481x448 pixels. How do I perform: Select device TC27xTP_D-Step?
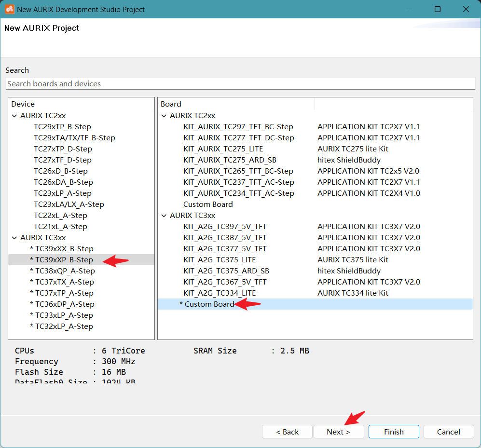(x=63, y=149)
